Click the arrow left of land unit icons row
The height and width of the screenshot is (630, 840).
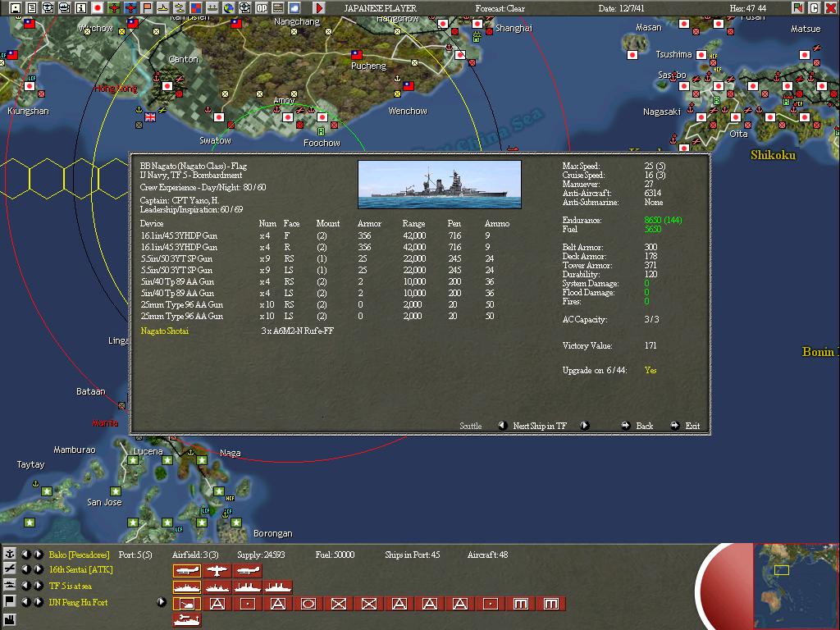[x=162, y=601]
